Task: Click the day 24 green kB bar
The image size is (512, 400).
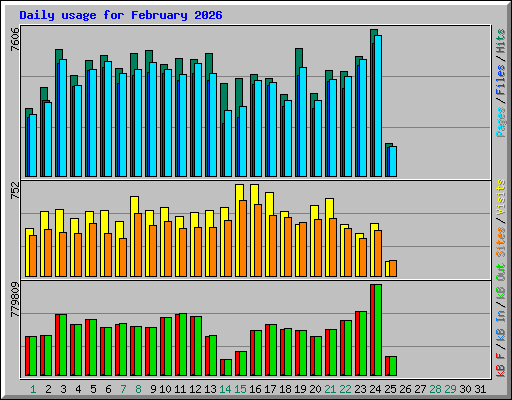Action: (x=378, y=330)
